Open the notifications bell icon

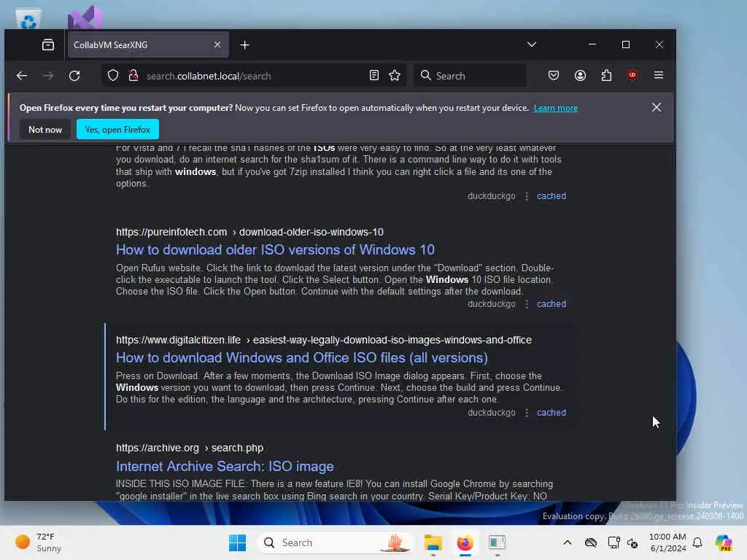click(x=697, y=542)
